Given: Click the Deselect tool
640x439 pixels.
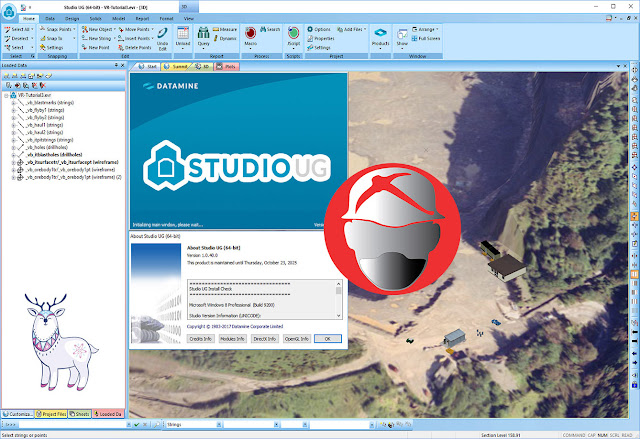Looking at the screenshot, I should 16,38.
